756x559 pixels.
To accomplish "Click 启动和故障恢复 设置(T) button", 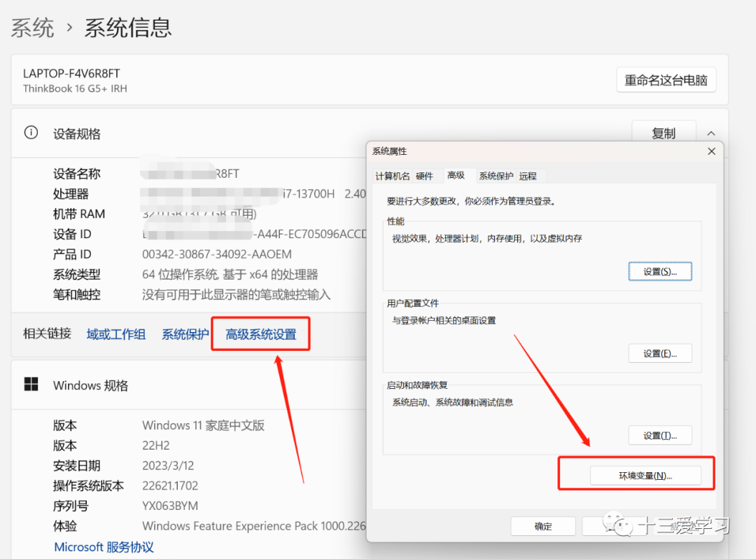I will tap(660, 435).
